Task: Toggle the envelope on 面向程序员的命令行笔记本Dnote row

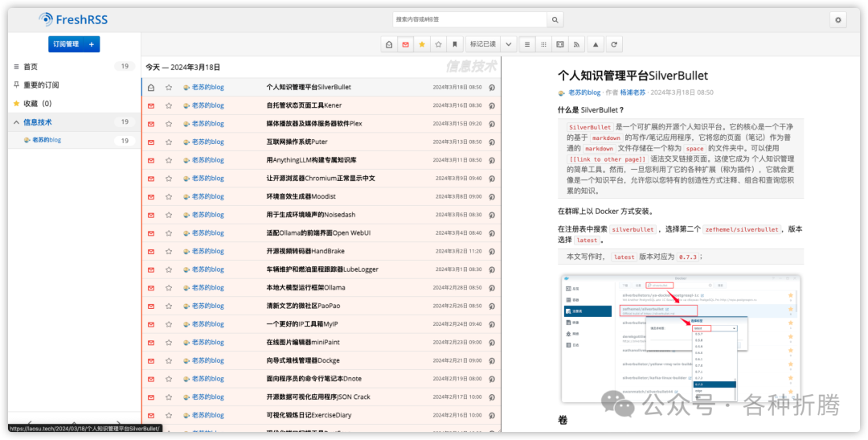Action: pos(151,379)
